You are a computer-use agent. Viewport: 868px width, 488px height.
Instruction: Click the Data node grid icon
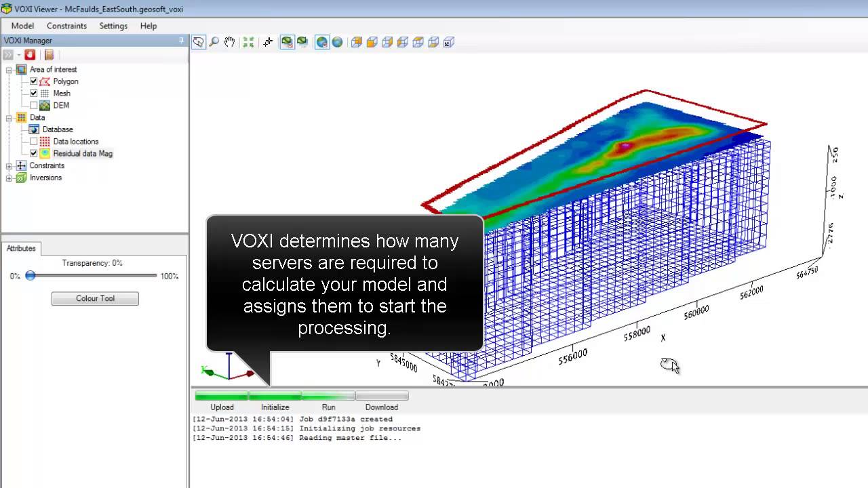click(x=21, y=117)
